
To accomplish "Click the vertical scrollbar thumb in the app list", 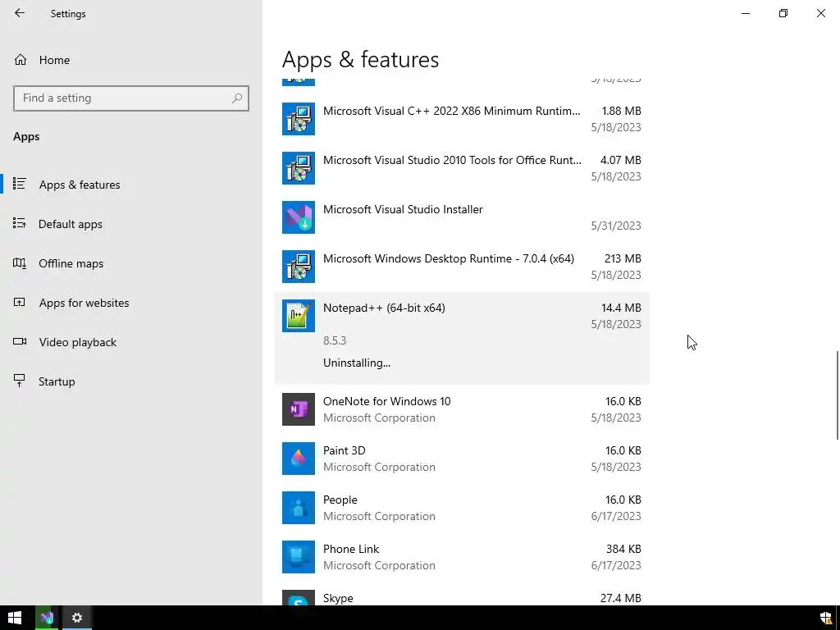I will (837, 395).
